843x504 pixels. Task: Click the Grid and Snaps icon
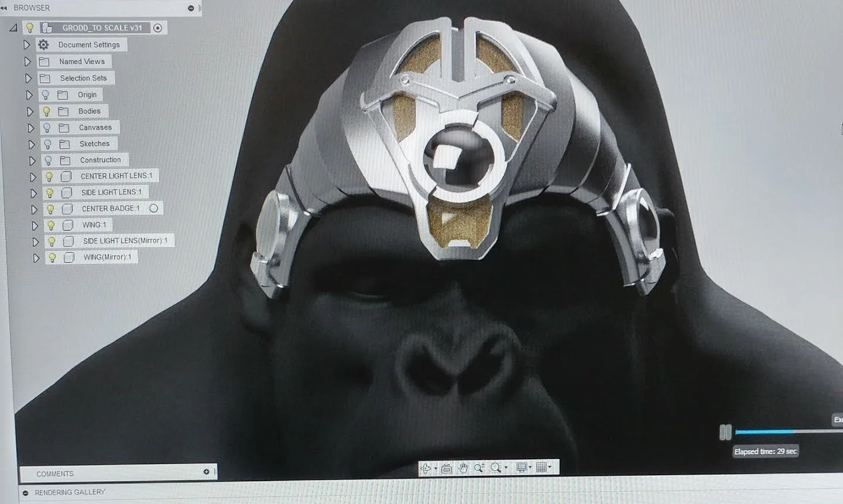pyautogui.click(x=541, y=468)
